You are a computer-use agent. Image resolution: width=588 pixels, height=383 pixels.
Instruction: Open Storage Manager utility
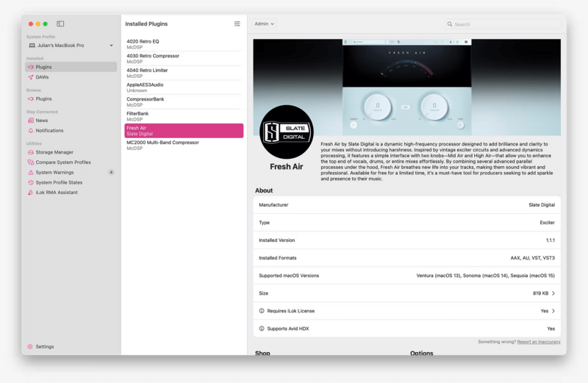(x=54, y=152)
